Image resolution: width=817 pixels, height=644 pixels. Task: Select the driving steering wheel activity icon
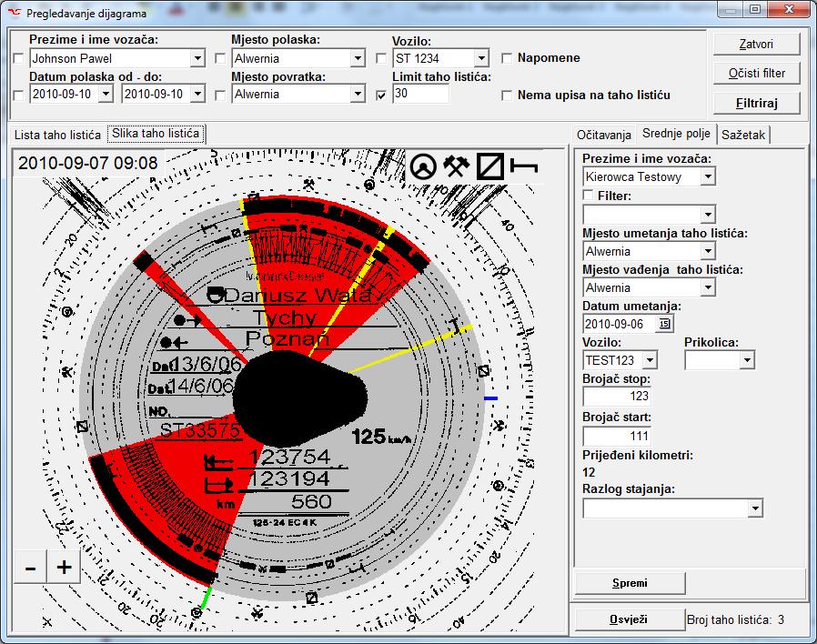coord(422,166)
